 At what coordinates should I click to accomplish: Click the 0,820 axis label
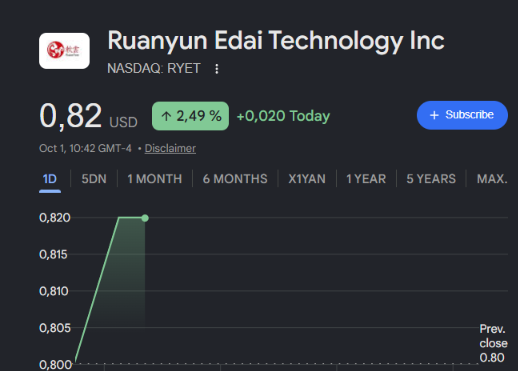pos(55,218)
